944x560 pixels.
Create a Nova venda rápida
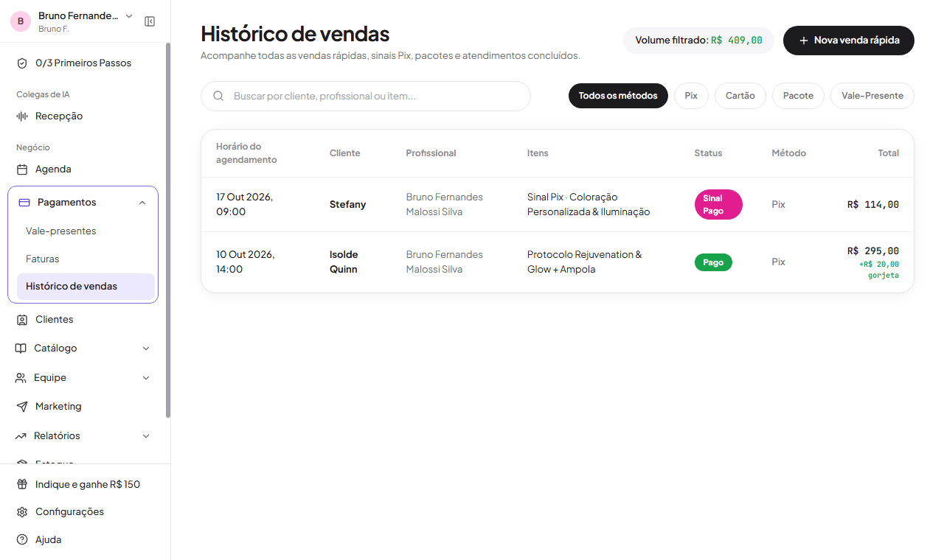coord(849,41)
